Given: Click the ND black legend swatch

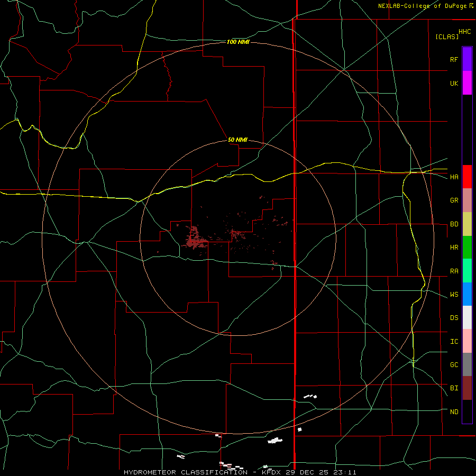Looking at the screenshot, I should (467, 411).
